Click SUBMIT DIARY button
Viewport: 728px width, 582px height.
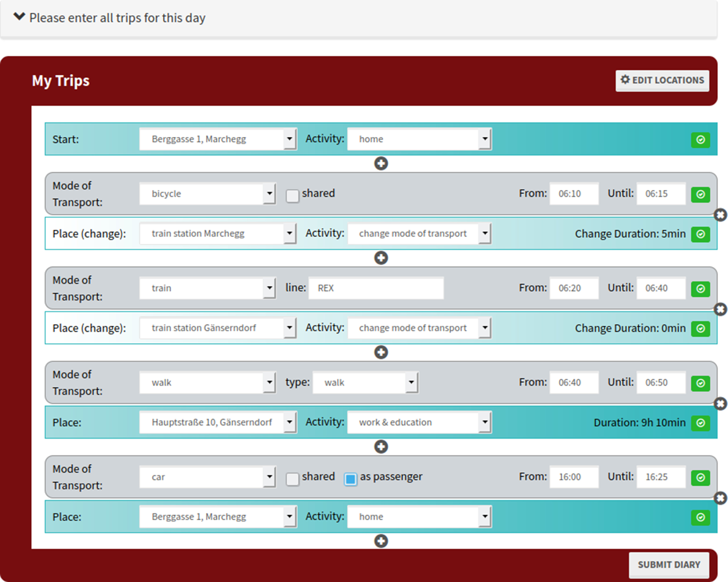click(669, 565)
